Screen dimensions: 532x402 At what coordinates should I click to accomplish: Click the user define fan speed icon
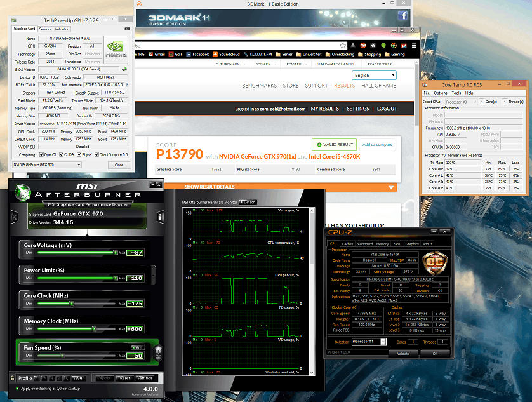[158, 352]
